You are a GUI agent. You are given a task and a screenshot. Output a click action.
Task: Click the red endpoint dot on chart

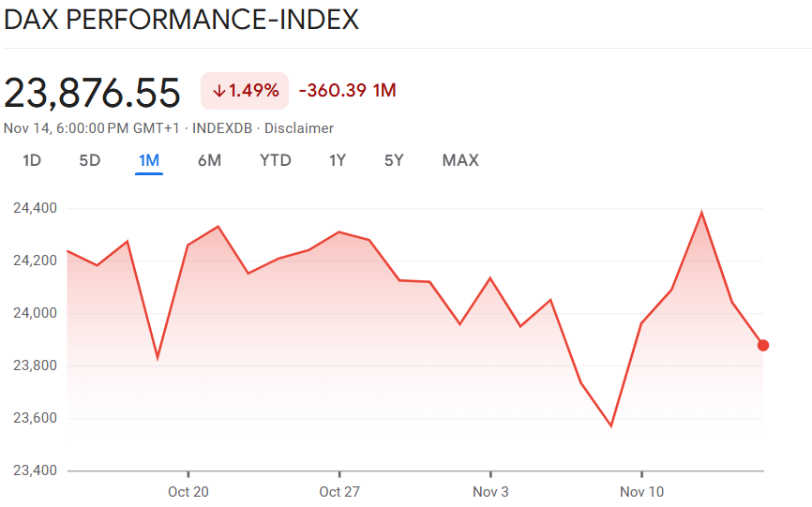763,345
